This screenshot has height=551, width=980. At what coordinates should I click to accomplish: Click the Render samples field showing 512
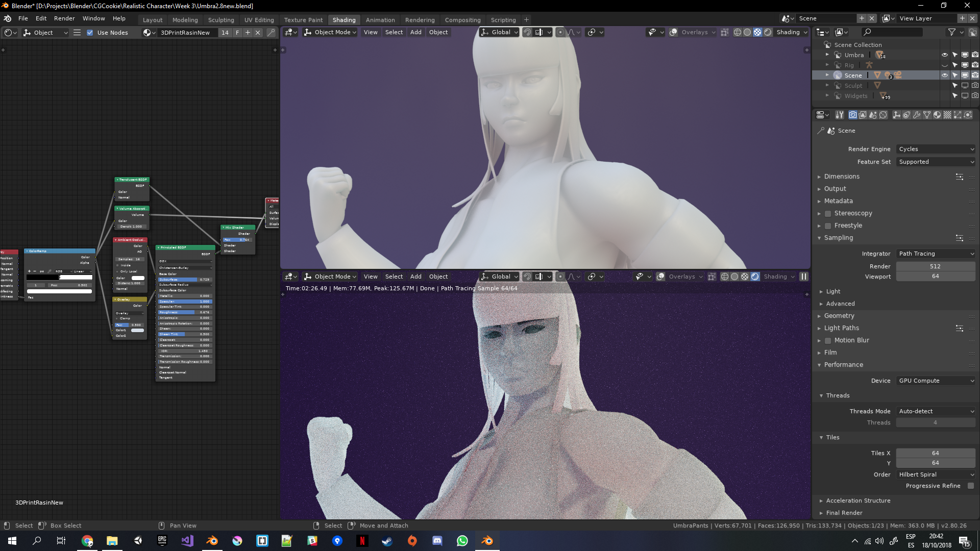[x=935, y=266]
